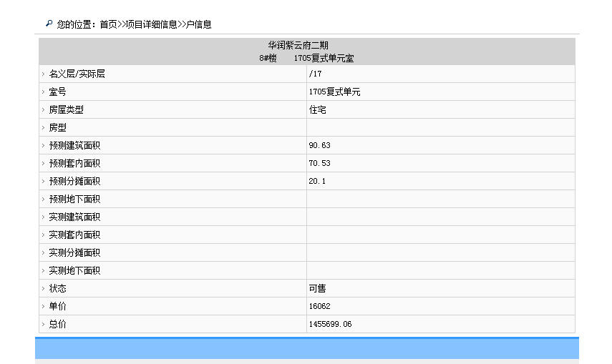This screenshot has width=612, height=364.
Task: Click the 预测地下面积 label
Action: pyautogui.click(x=74, y=200)
